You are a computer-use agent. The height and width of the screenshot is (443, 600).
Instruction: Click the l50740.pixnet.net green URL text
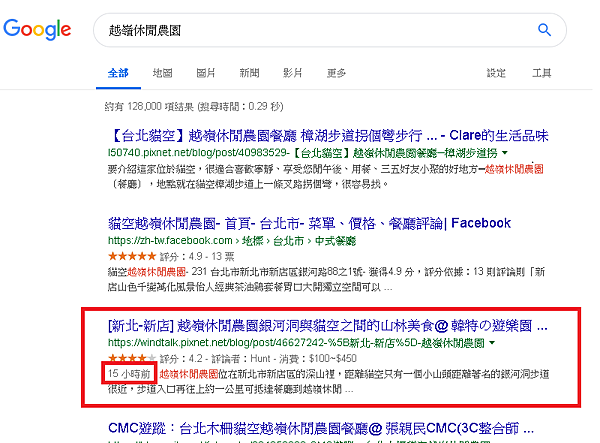pos(302,153)
